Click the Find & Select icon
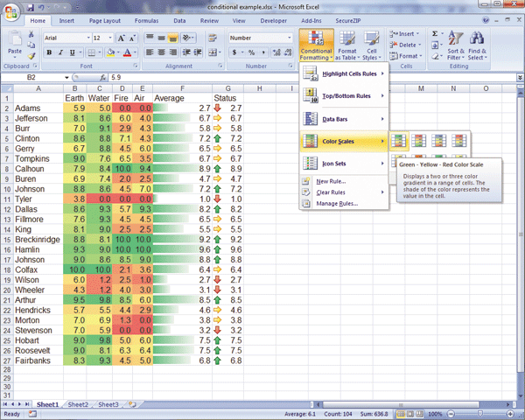Viewport: 525px width, 420px height. coord(478,45)
